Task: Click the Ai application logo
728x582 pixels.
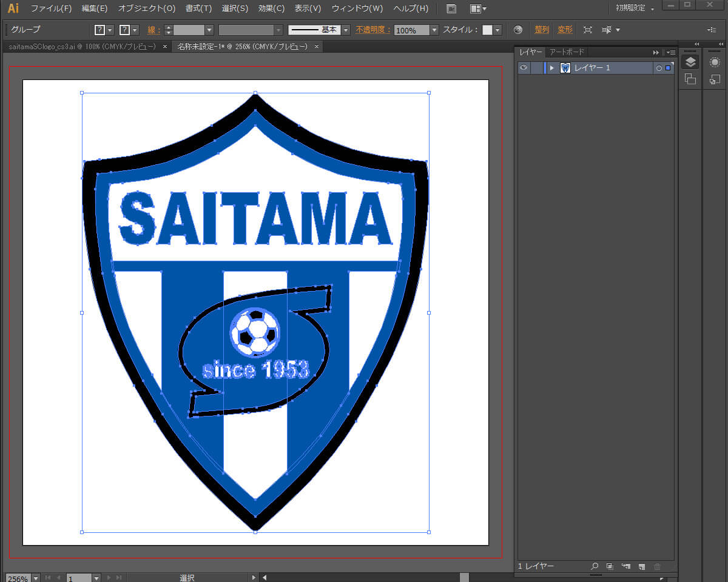Action: [x=13, y=8]
